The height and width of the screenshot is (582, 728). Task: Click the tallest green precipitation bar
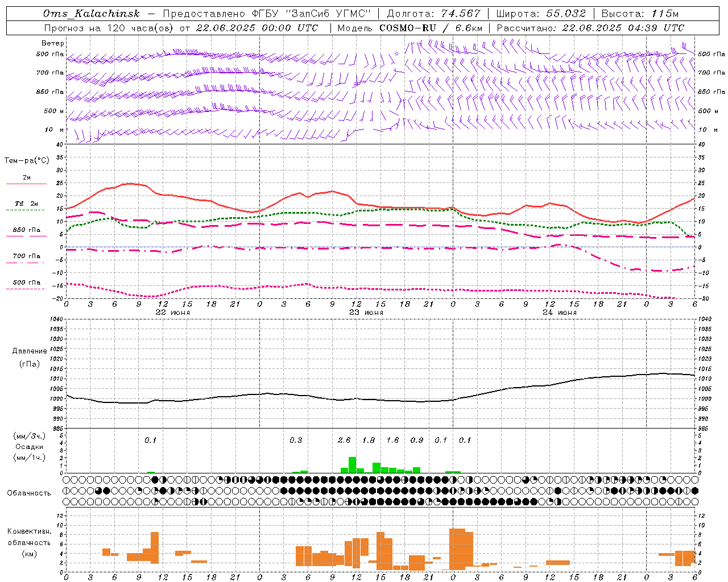(353, 465)
